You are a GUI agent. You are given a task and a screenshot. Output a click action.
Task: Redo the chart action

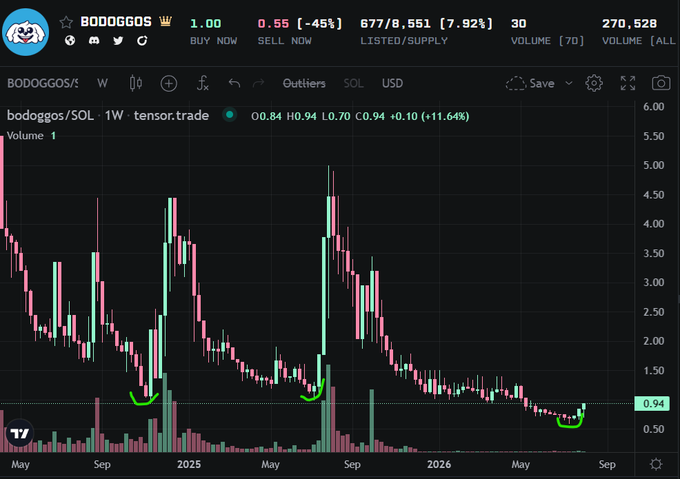[258, 83]
